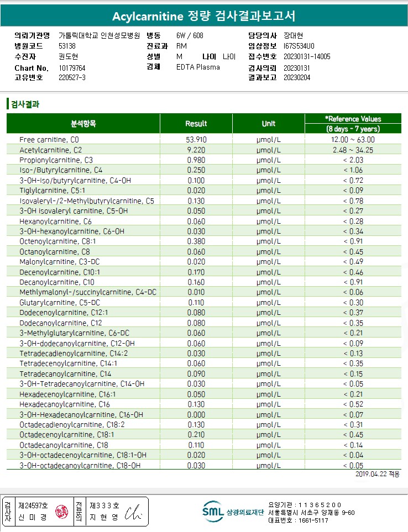Click the Glutarylcarnitine, C5-DC row

click(x=203, y=302)
